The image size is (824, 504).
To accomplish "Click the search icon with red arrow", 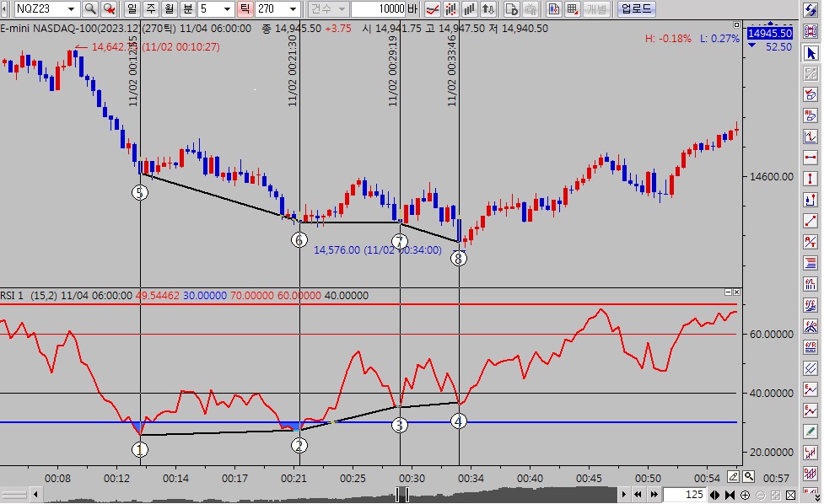I will pyautogui.click(x=110, y=9).
